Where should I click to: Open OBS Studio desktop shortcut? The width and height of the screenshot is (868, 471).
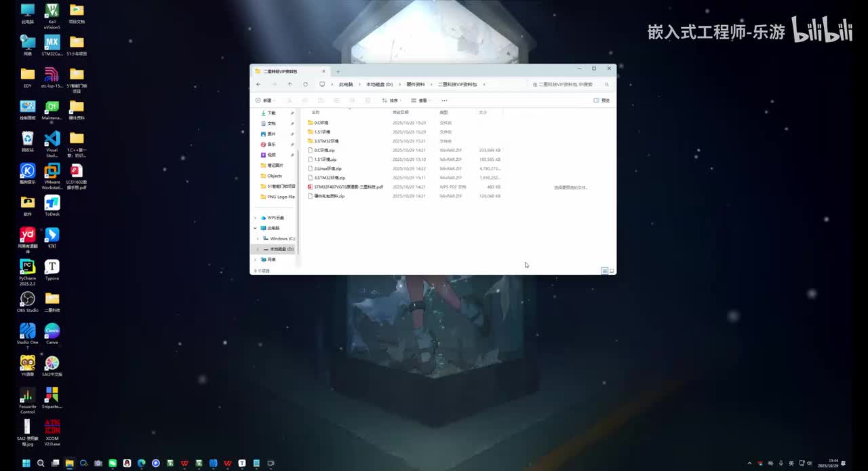pyautogui.click(x=28, y=302)
